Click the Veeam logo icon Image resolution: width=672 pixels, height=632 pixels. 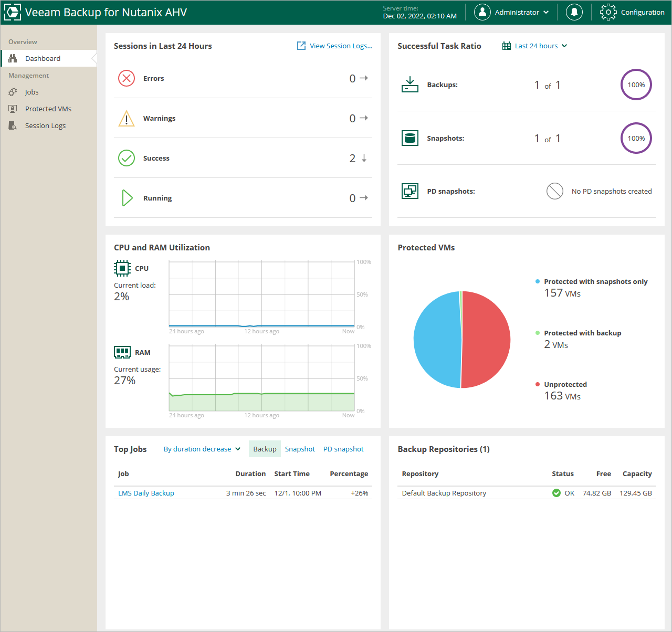[x=13, y=12]
